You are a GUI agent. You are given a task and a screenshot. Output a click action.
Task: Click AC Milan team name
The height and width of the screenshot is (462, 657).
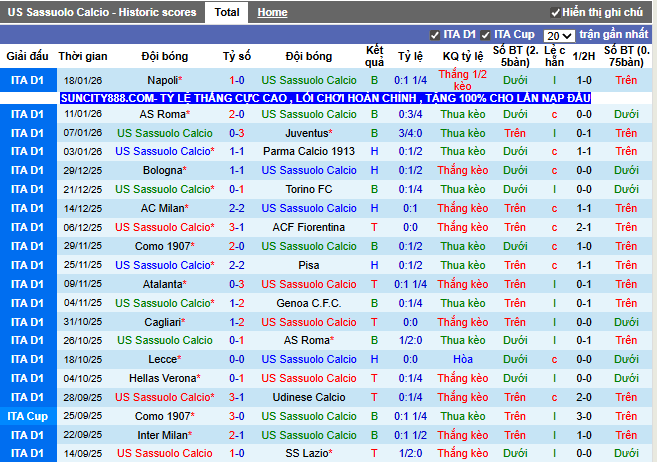click(x=163, y=208)
